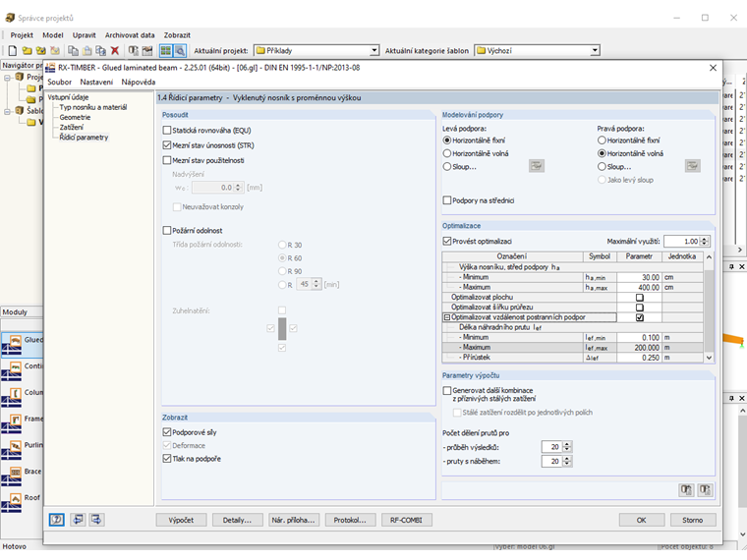Click the toolbar icon left of the thumbnails view
The width and height of the screenshot is (747, 560).
(x=147, y=50)
